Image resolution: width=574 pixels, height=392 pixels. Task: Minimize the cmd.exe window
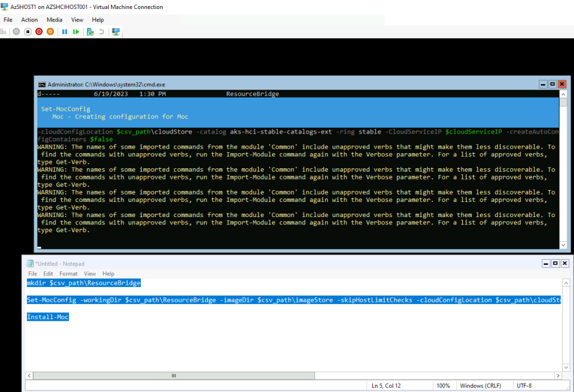point(543,84)
